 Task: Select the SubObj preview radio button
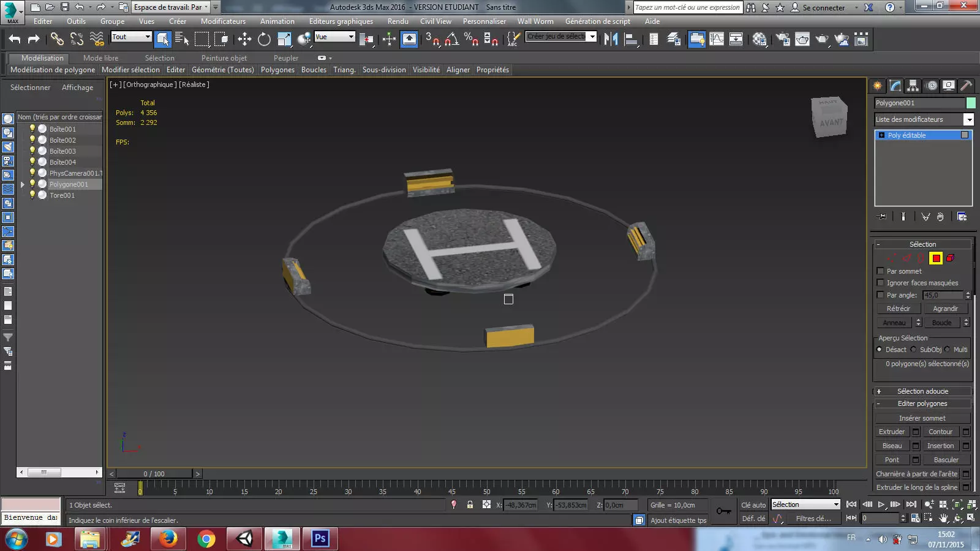tap(914, 350)
